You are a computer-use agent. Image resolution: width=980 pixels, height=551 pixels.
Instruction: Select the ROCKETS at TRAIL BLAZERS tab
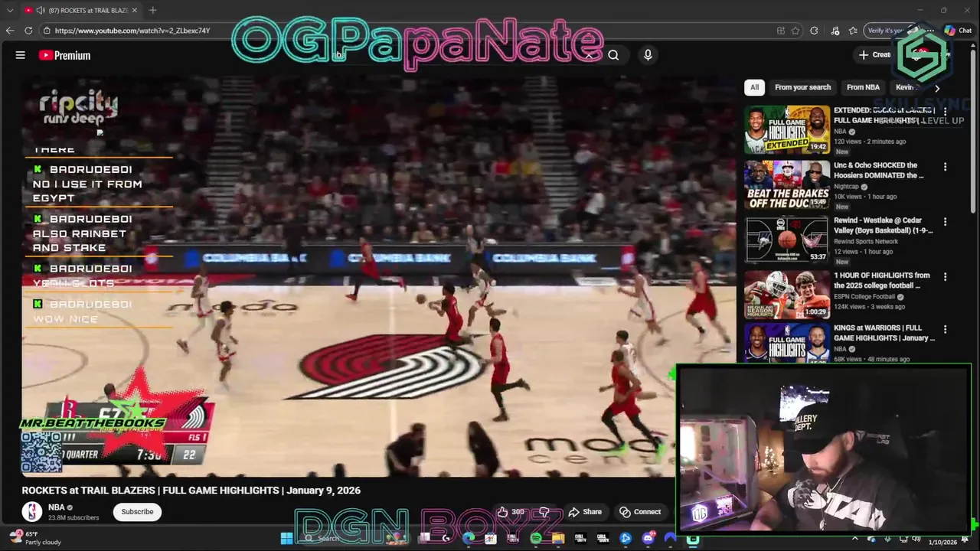[x=80, y=10]
